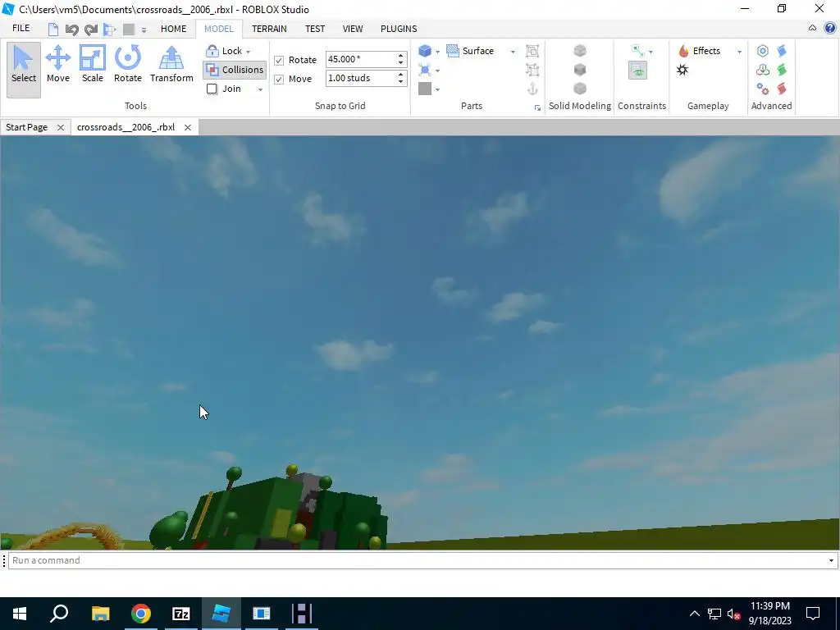Expand the Lock dropdown arrow
This screenshot has height=630, width=840.
tap(248, 52)
